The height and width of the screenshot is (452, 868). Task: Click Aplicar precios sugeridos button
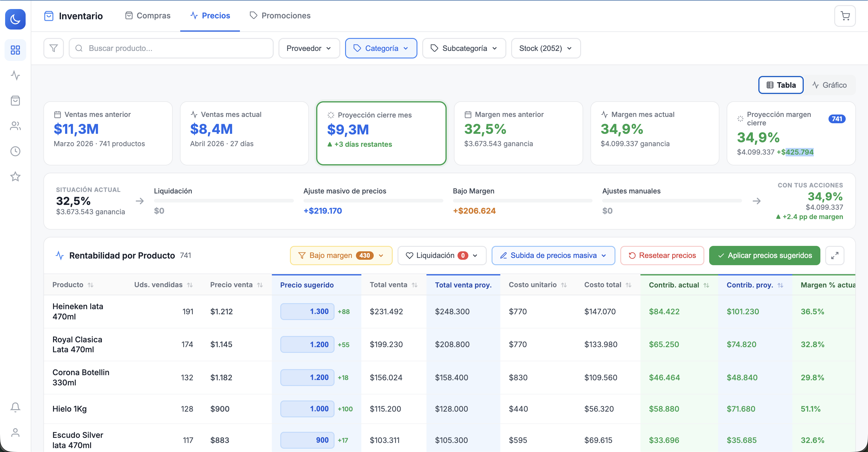point(765,256)
